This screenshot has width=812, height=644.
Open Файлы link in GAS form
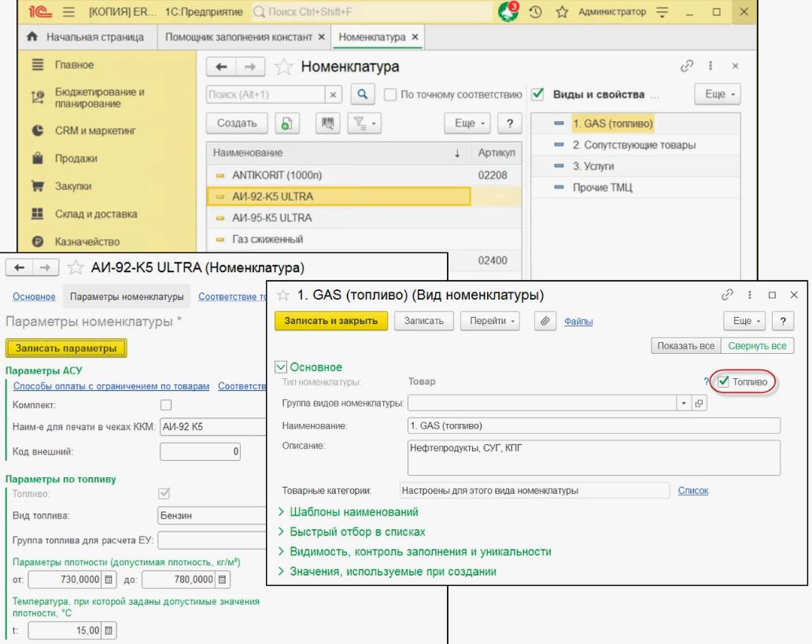578,322
